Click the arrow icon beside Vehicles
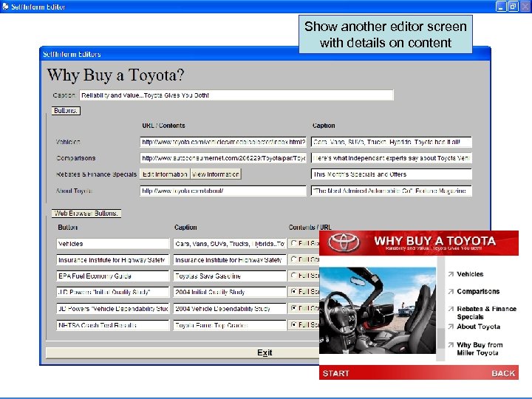Screen dimensions: 532x399 (x=451, y=274)
